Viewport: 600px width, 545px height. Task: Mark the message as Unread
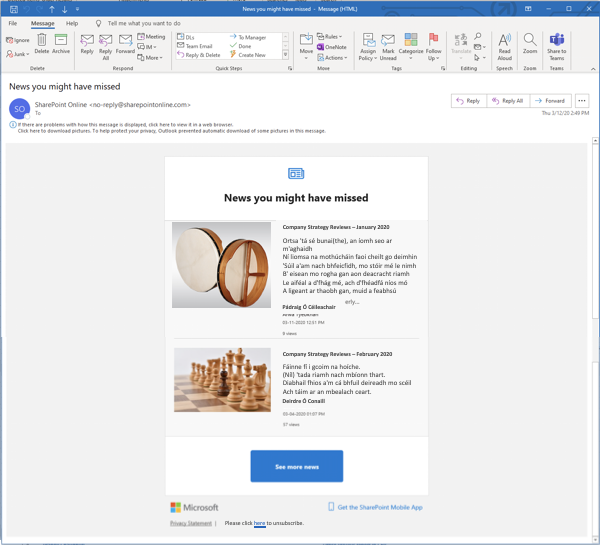[x=388, y=43]
